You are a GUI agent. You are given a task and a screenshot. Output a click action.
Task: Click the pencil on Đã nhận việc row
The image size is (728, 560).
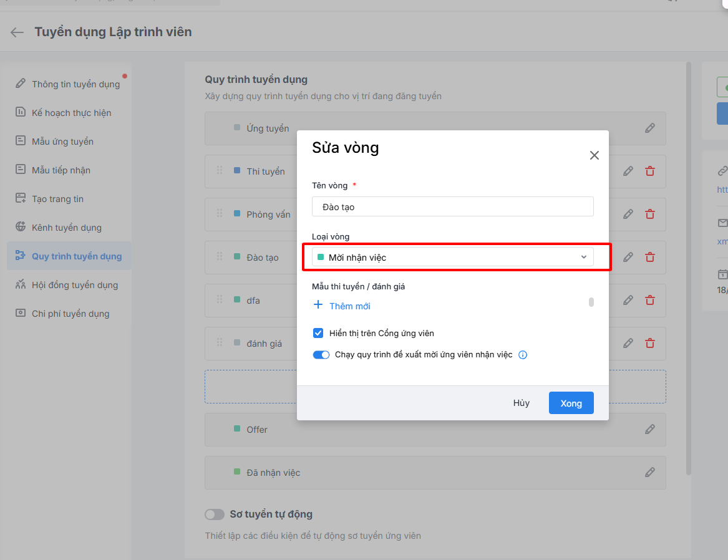coord(650,472)
